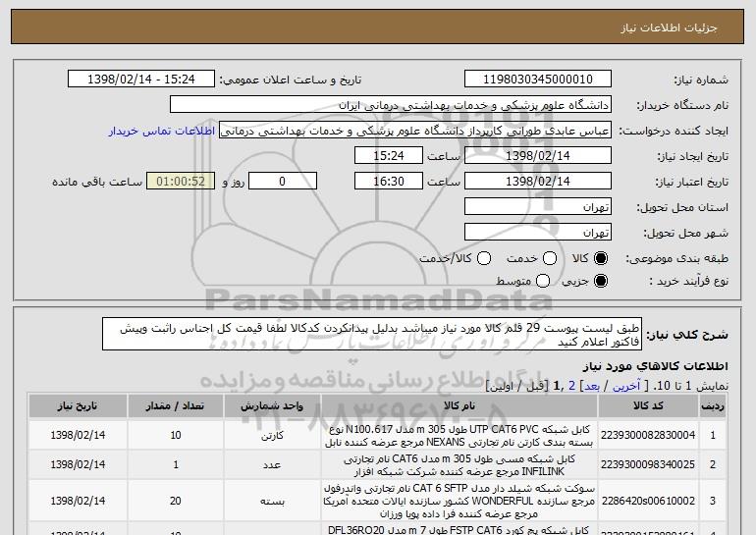Click the WONDERFUL CAT 6 SFTP socket cell

(x=459, y=501)
